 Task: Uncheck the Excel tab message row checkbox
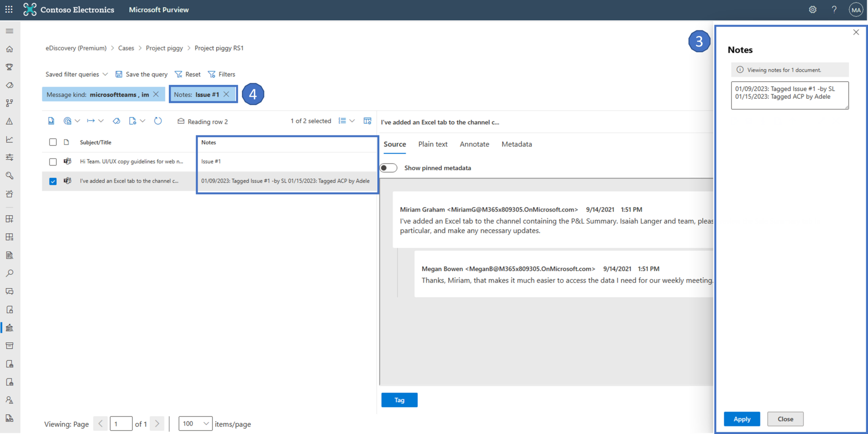pyautogui.click(x=53, y=181)
